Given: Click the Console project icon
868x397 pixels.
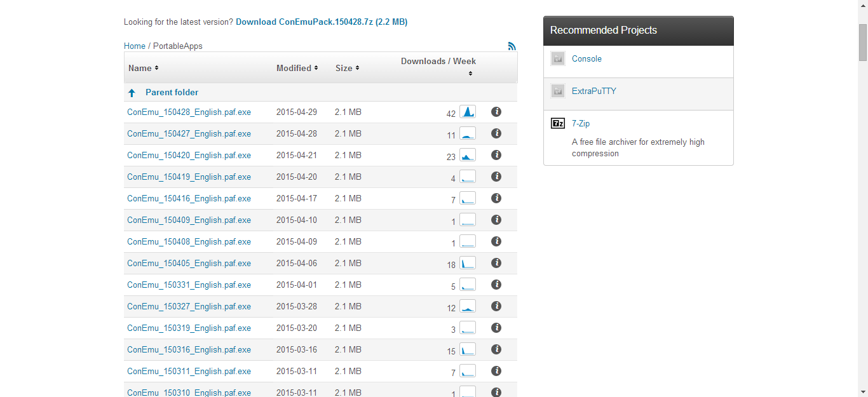Looking at the screenshot, I should pyautogui.click(x=558, y=59).
